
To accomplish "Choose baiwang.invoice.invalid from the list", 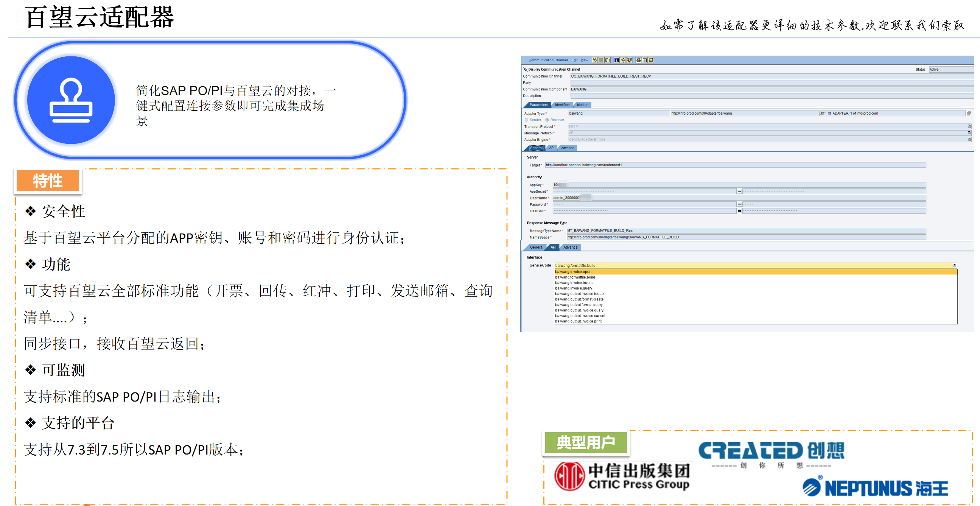I will (x=756, y=283).
